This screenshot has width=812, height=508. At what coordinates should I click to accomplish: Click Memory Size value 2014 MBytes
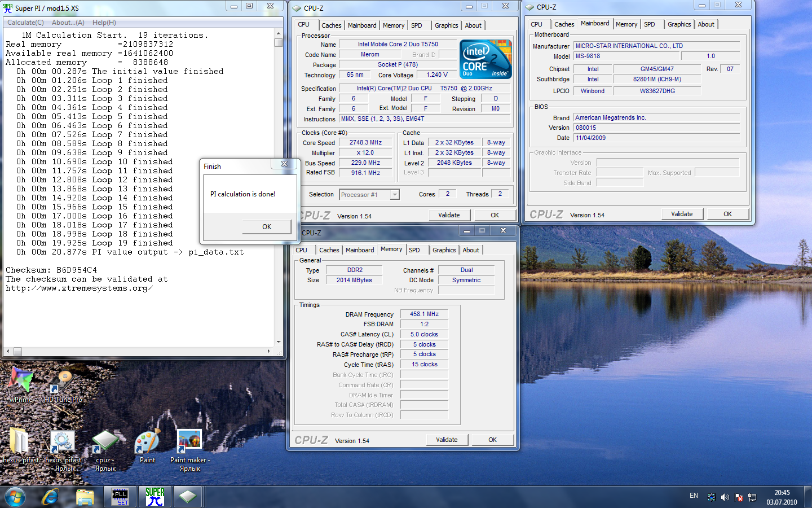point(354,280)
